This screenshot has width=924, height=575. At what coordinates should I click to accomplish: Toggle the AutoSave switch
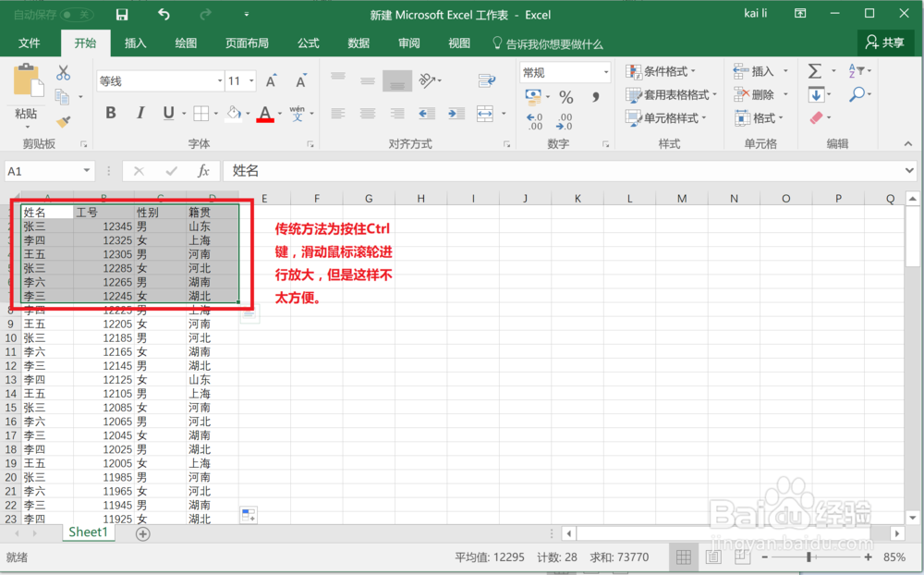click(x=78, y=15)
